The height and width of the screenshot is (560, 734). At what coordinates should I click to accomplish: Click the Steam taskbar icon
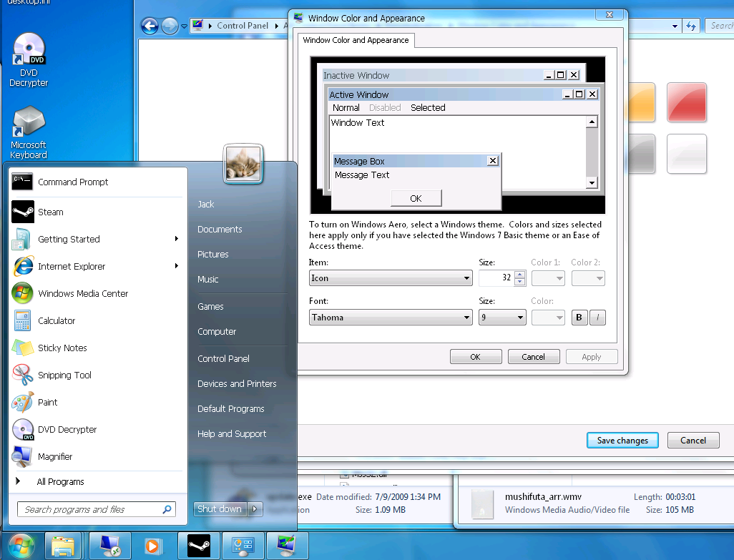[199, 546]
